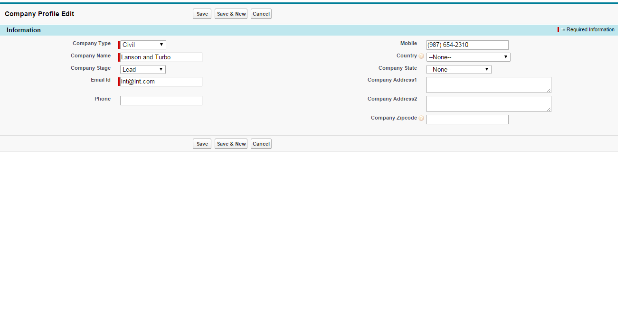Click the bottom Save & New button

(231, 144)
